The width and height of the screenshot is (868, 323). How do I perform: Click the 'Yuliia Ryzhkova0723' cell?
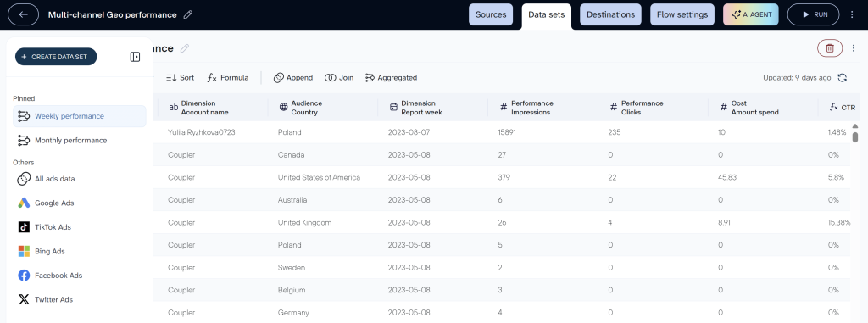tap(201, 132)
